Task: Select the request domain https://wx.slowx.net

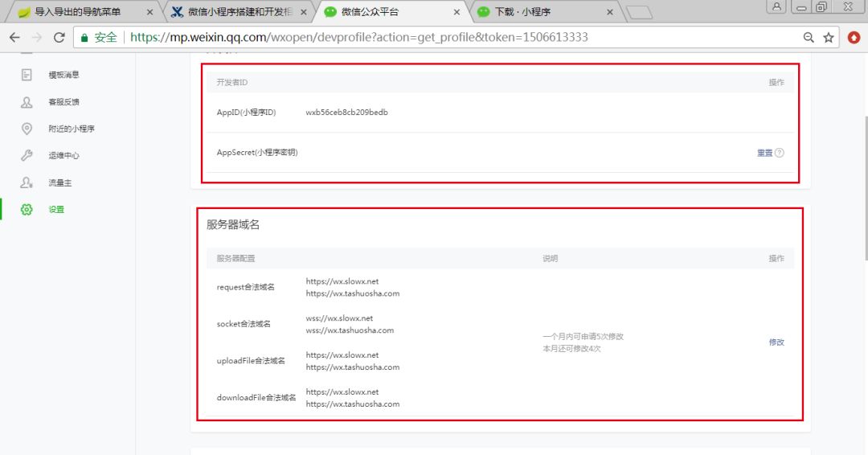Action: pyautogui.click(x=342, y=281)
